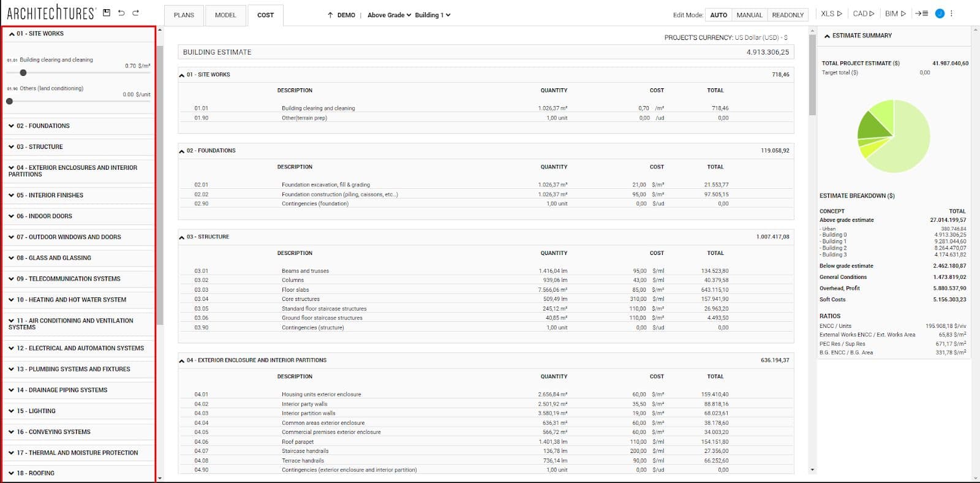
Task: Select the Floor slabs row
Action: point(486,290)
